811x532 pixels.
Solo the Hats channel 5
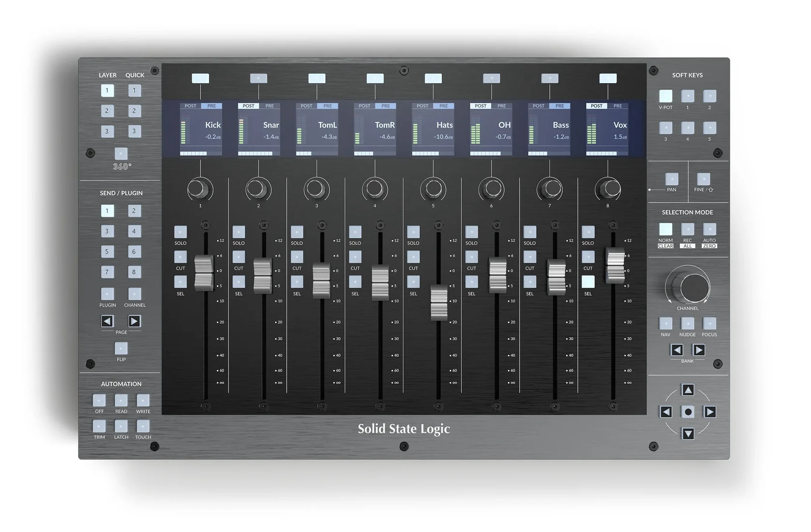pyautogui.click(x=413, y=232)
